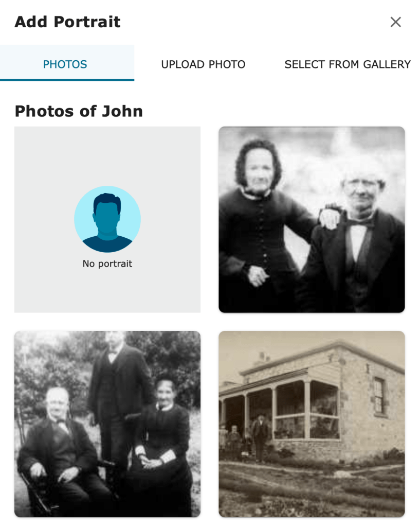The height and width of the screenshot is (527, 420).
Task: Select the elderly couple photo
Action: [312, 220]
